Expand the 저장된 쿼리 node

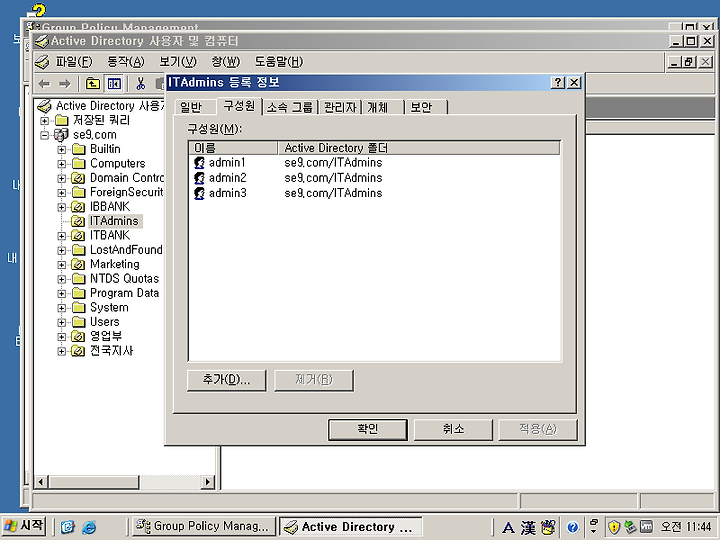45,121
